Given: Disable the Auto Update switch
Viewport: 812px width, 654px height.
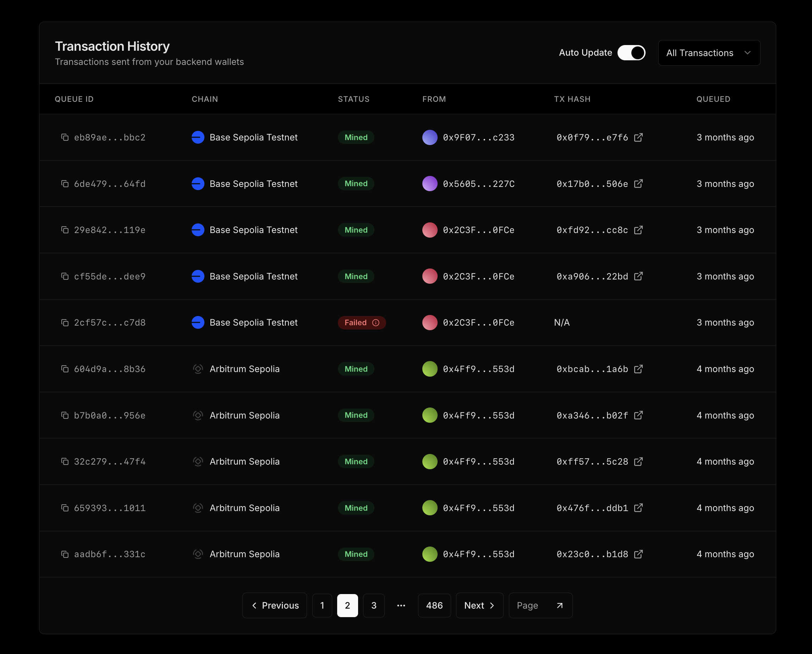Looking at the screenshot, I should [631, 53].
